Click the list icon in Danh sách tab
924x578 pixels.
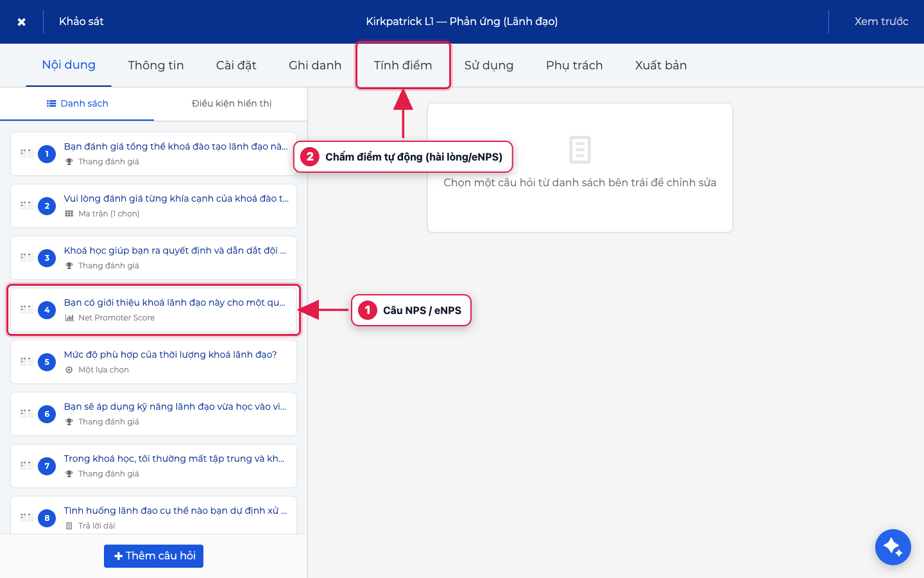51,103
